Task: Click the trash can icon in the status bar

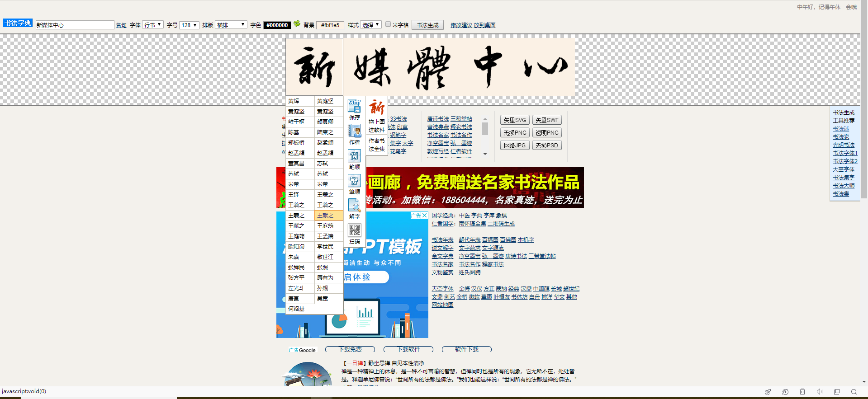Action: tap(802, 392)
